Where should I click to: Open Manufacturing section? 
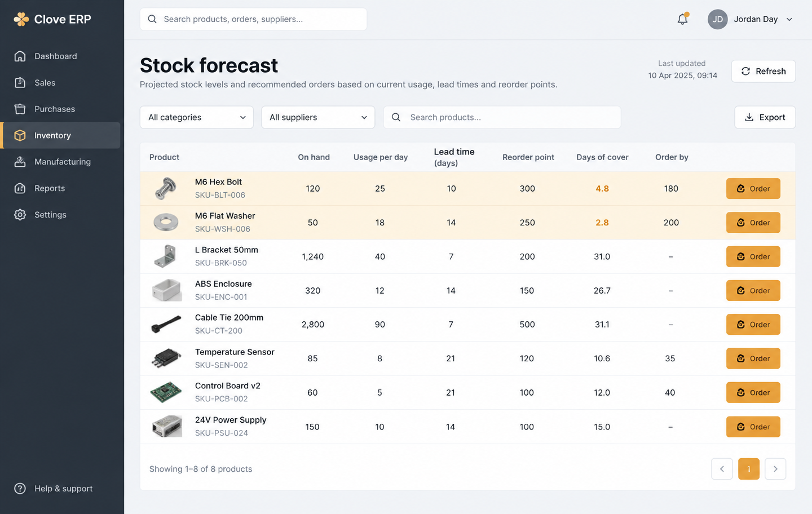(x=61, y=162)
